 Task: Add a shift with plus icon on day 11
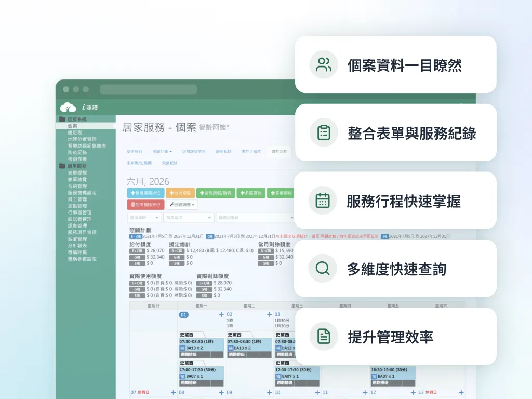[x=365, y=393]
